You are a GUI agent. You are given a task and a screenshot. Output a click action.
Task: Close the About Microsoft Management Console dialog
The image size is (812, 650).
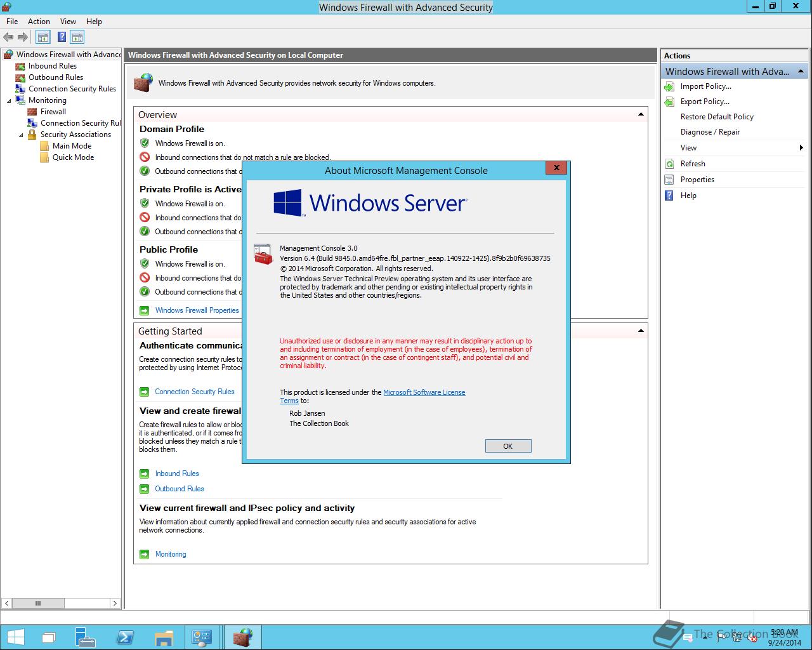click(556, 168)
